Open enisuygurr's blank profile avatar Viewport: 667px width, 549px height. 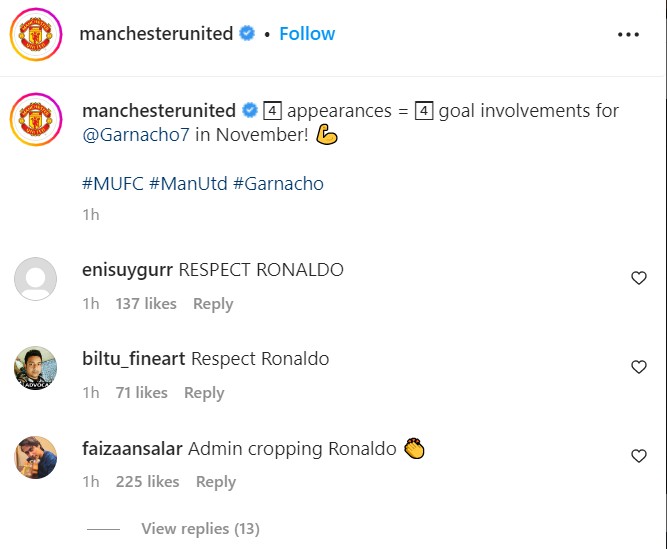[x=35, y=279]
